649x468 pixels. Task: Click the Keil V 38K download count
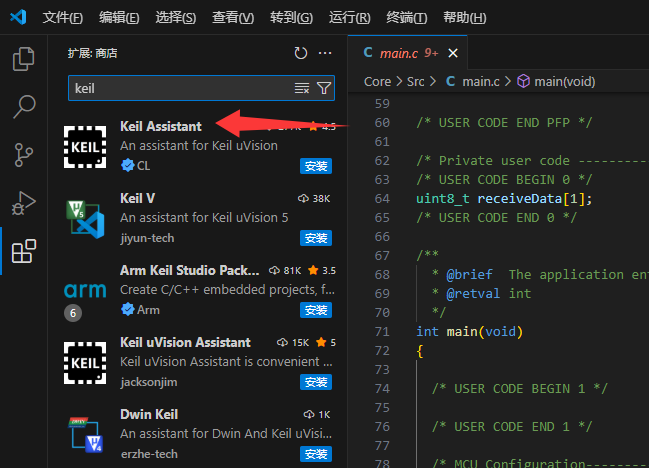314,199
